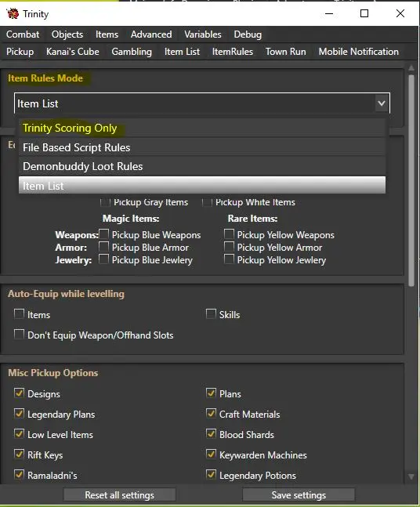Select the Pickup sub-tab

[20, 52]
